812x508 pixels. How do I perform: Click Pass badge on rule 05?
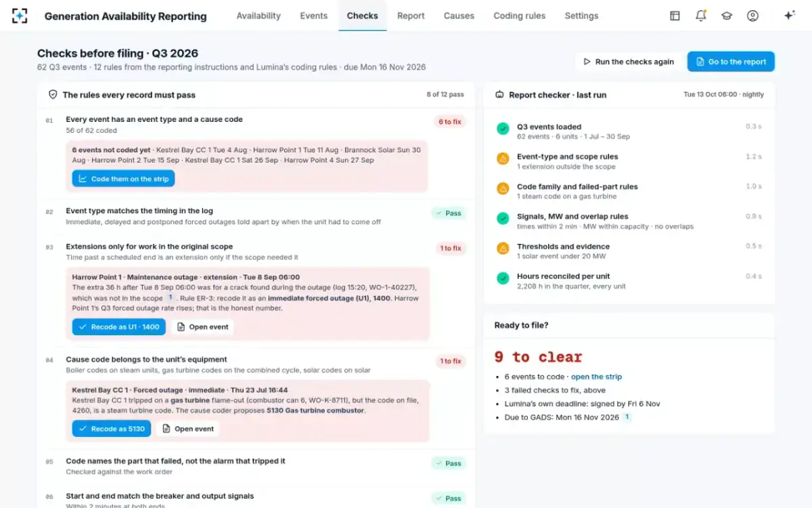(449, 464)
